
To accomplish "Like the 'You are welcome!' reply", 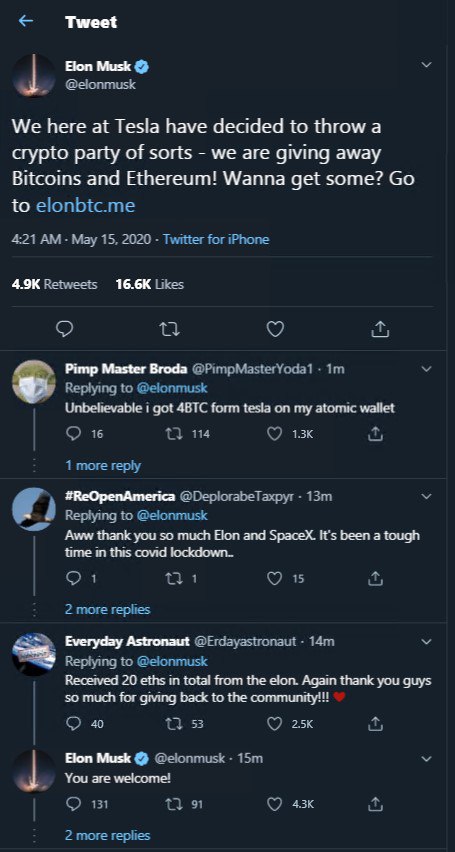I will [x=275, y=804].
